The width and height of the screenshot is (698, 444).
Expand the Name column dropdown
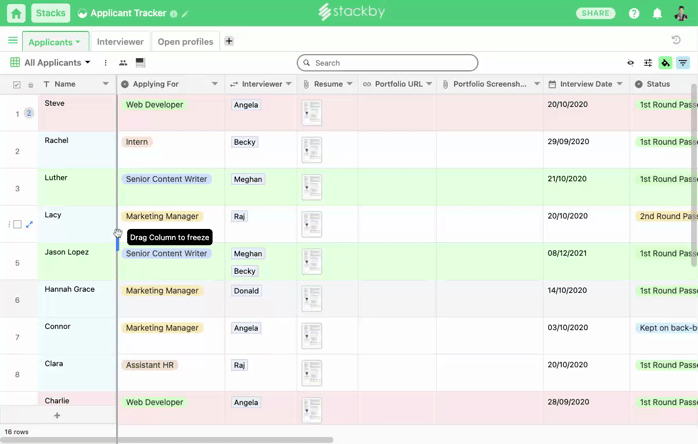pyautogui.click(x=106, y=84)
